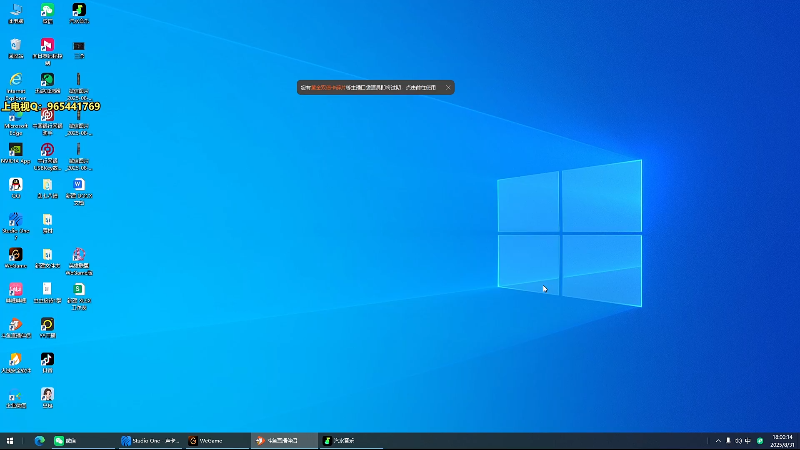Viewport: 800px width, 450px height.
Task: Switch to Studio One taskbar window
Action: (x=151, y=441)
